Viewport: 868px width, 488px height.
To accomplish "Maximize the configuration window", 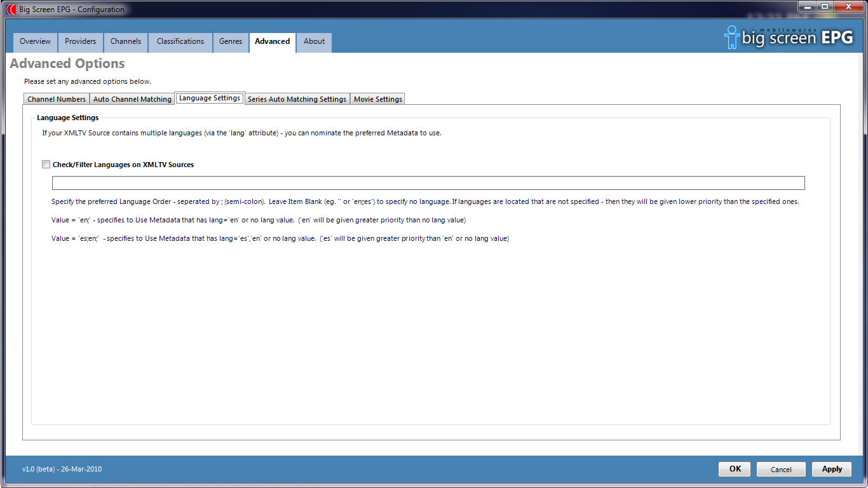I will (824, 6).
